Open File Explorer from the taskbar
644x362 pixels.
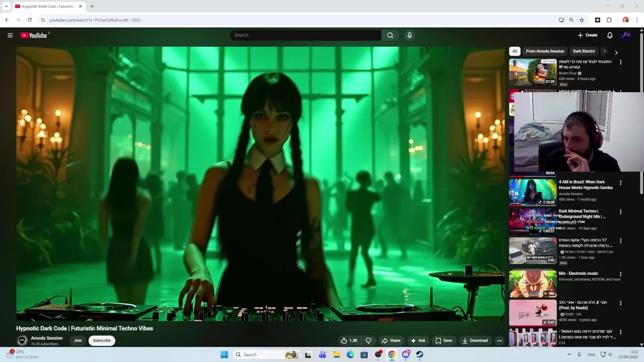(337, 354)
